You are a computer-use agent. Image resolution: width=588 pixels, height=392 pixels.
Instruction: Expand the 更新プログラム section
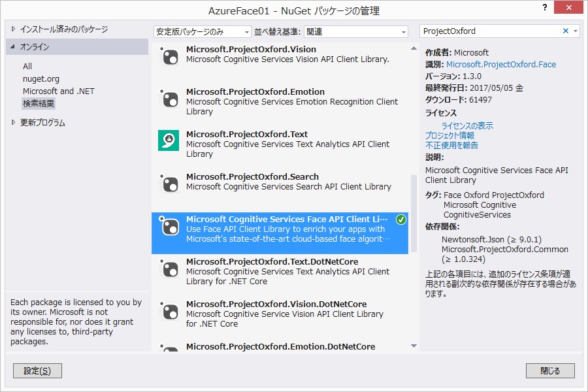click(x=14, y=122)
